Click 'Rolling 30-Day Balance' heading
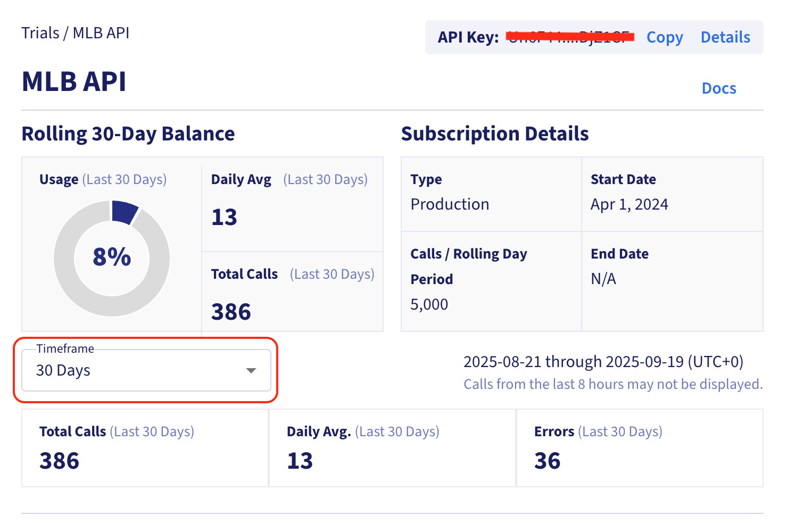Screen dimensions: 795x532 pyautogui.click(x=128, y=134)
